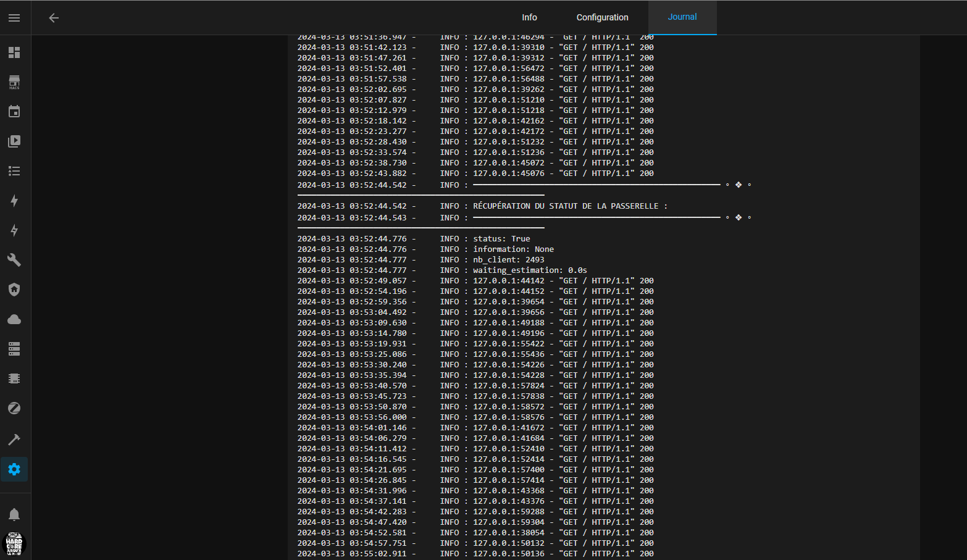Image resolution: width=967 pixels, height=560 pixels.
Task: Open the media browser icon
Action: pos(14,141)
